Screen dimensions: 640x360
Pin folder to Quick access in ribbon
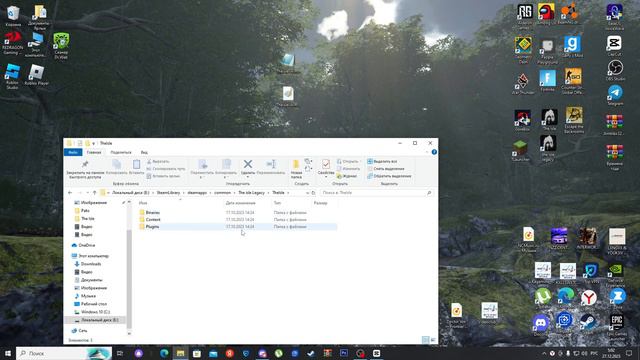click(x=85, y=169)
